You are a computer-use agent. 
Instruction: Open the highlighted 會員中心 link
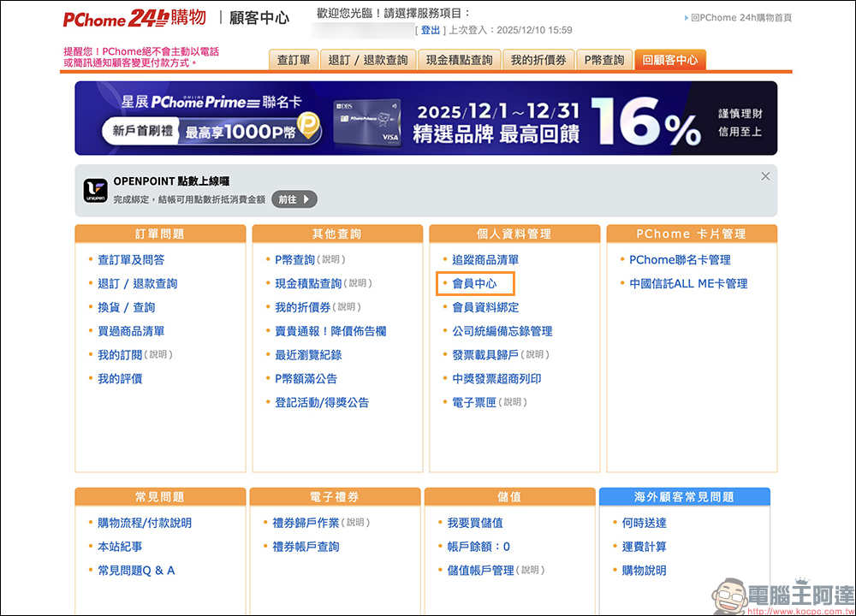(475, 283)
